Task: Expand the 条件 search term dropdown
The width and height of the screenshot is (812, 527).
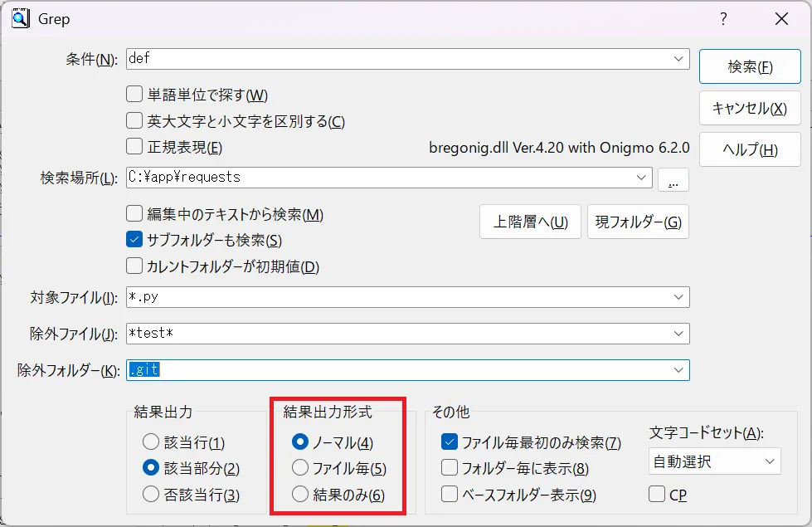Action: pyautogui.click(x=679, y=59)
